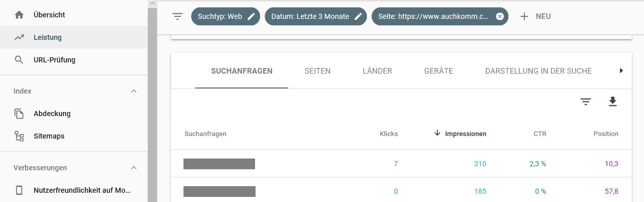Image resolution: width=644 pixels, height=202 pixels.
Task: Edit the Suchtyp: Web filter pencil
Action: click(x=251, y=16)
